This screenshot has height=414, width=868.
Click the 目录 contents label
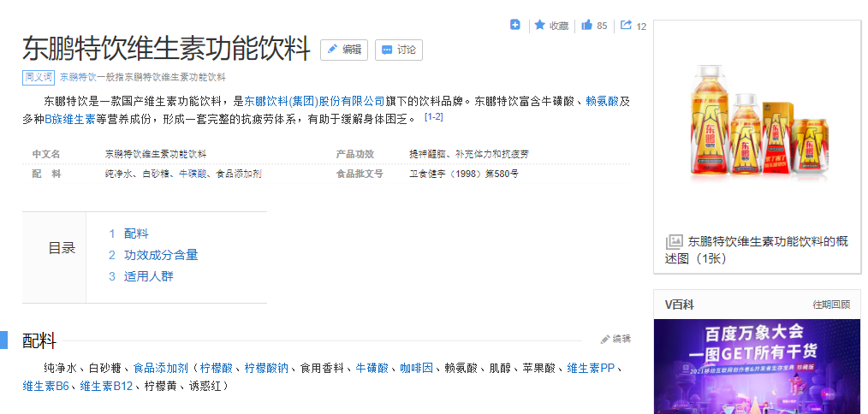pyautogui.click(x=62, y=248)
